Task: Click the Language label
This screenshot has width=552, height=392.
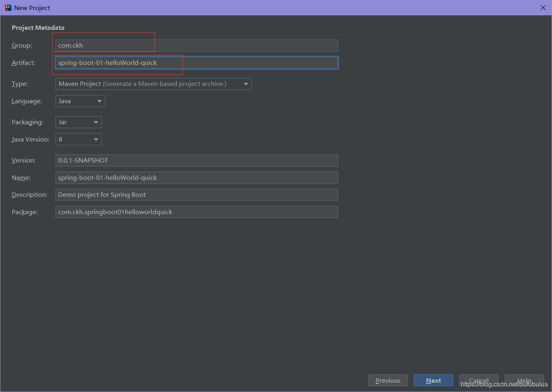Action: [x=27, y=101]
